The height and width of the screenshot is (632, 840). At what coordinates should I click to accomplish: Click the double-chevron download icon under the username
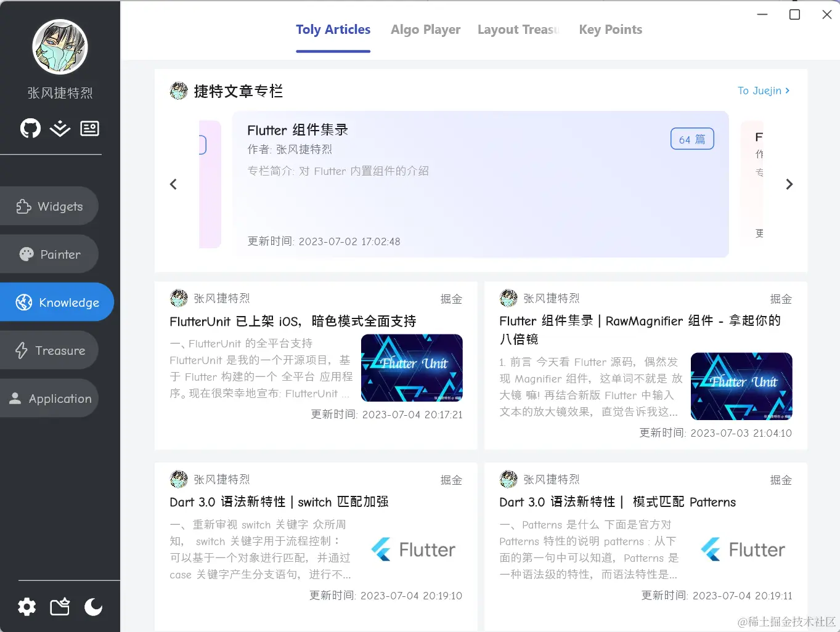tap(60, 128)
